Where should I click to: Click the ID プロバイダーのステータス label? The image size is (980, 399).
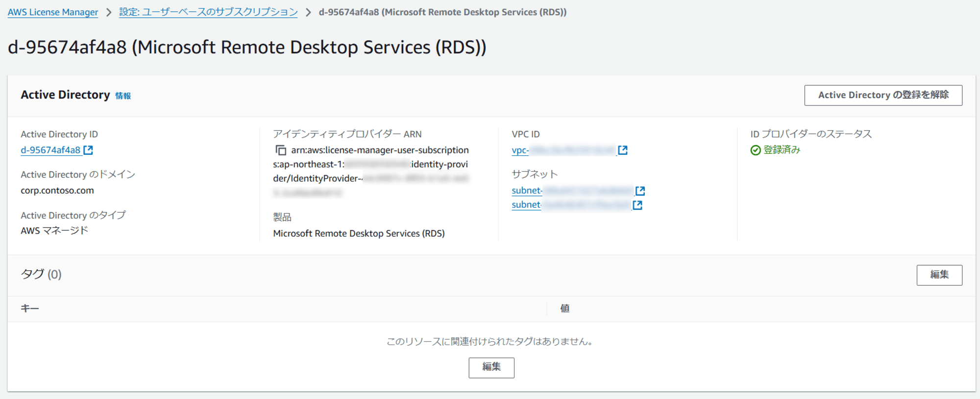tap(811, 134)
